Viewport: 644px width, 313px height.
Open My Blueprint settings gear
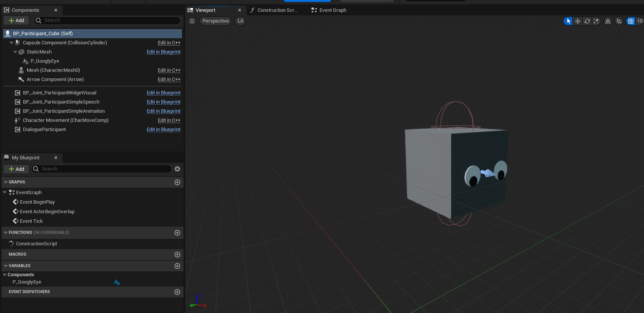[x=177, y=169]
